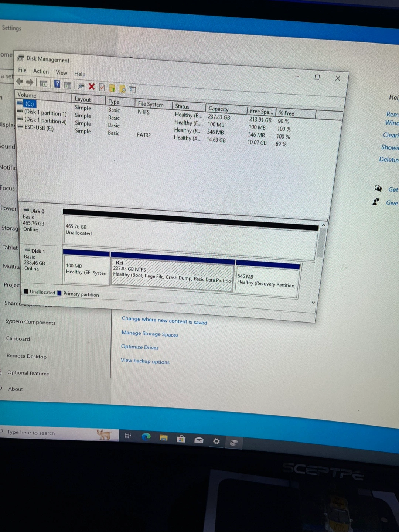Image resolution: width=399 pixels, height=532 pixels.
Task: Click the list settings toolbar icon
Action: click(x=132, y=89)
